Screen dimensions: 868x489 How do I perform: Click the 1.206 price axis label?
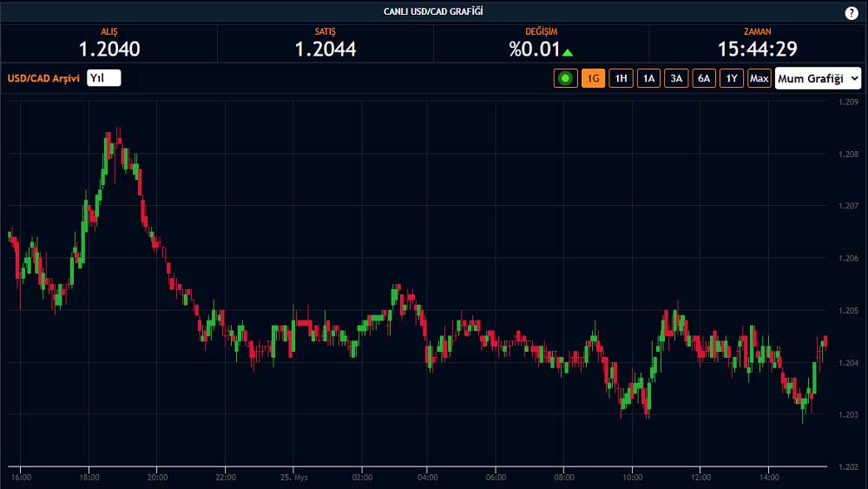(848, 258)
